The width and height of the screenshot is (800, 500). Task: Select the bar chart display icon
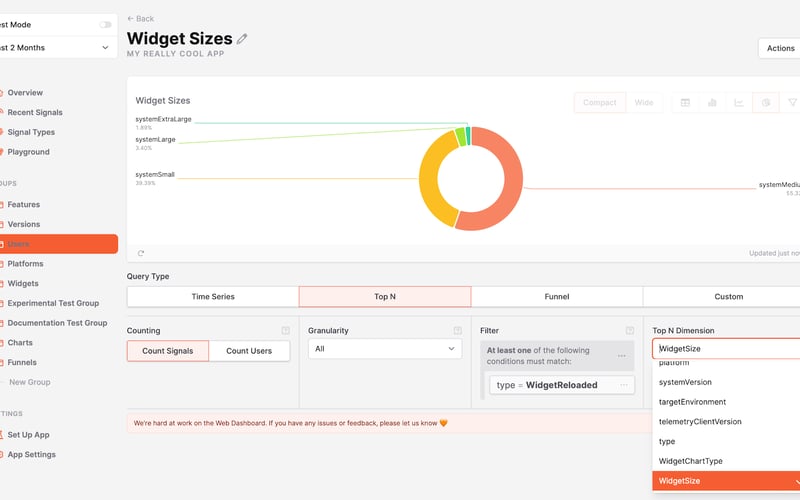point(712,103)
